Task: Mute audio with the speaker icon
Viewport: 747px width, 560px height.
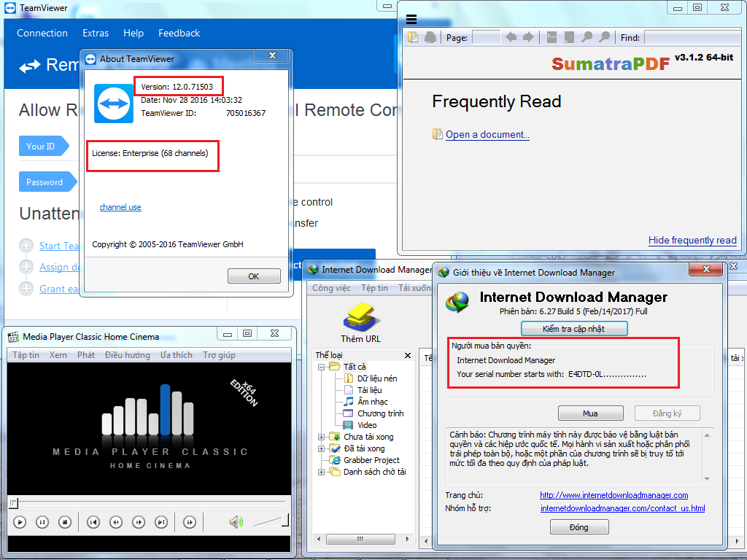Action: (236, 522)
